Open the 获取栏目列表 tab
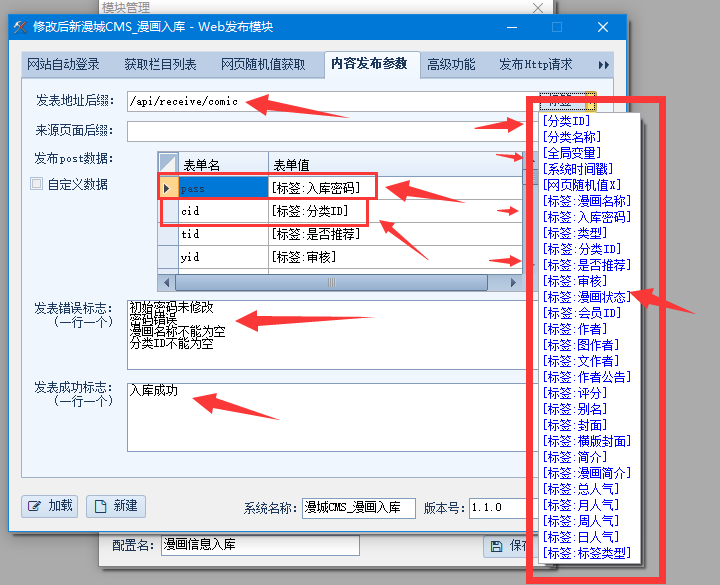Viewport: 720px width, 585px height. coord(160,65)
